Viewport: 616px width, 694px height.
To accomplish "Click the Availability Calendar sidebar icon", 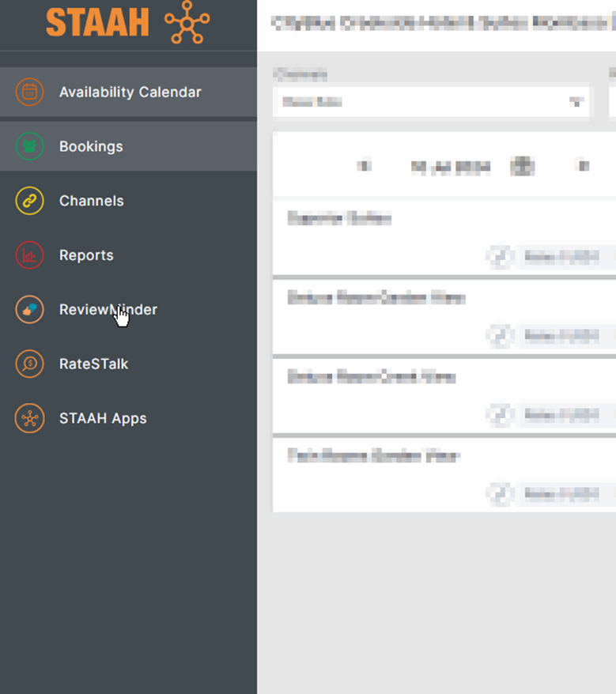I will coord(30,92).
